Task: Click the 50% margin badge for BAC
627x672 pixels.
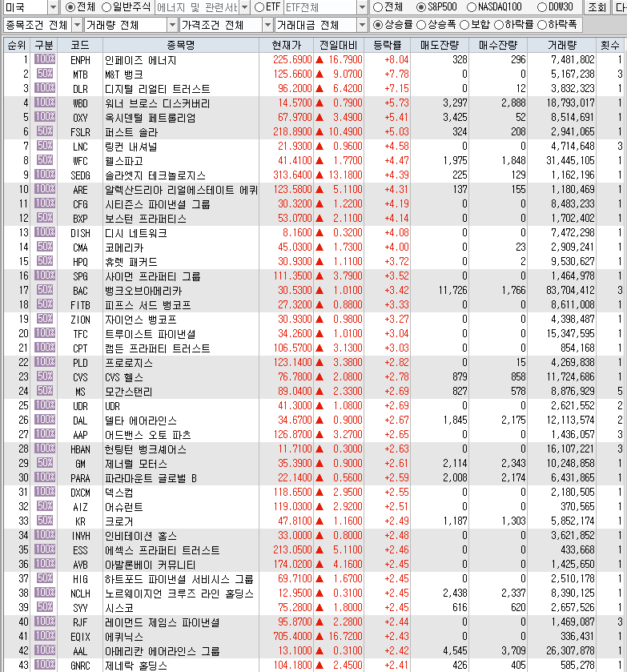Action: (x=45, y=290)
